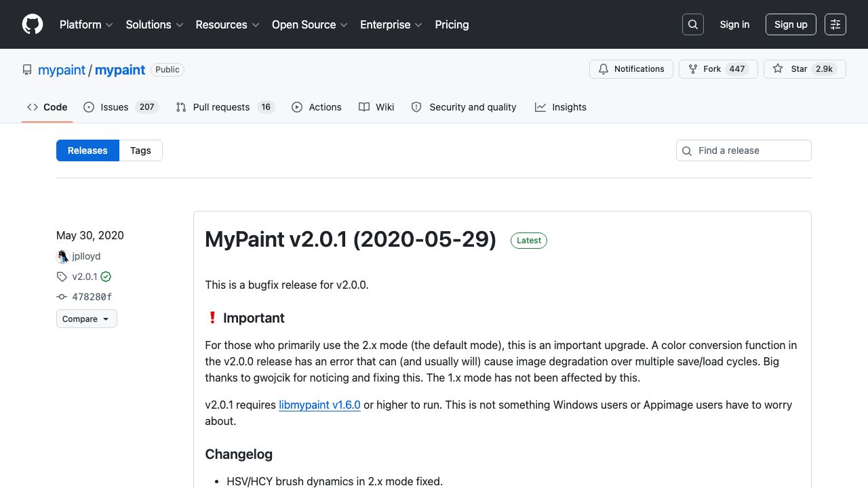
Task: Click jplloyd's avatar image
Action: pyautogui.click(x=63, y=256)
